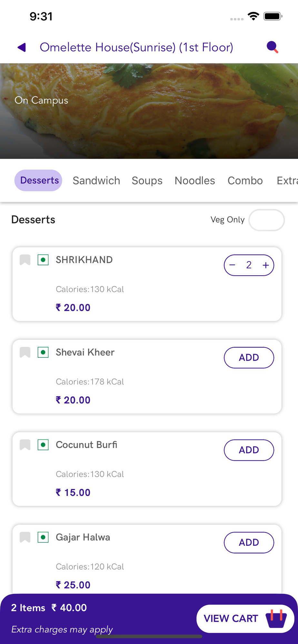
Task: Add Gajar Halwa to cart
Action: [x=249, y=542]
